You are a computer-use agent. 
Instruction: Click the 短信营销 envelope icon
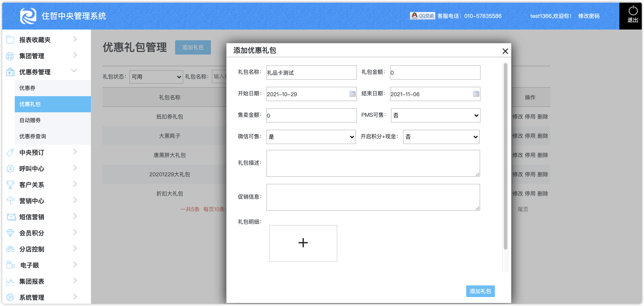(11, 217)
